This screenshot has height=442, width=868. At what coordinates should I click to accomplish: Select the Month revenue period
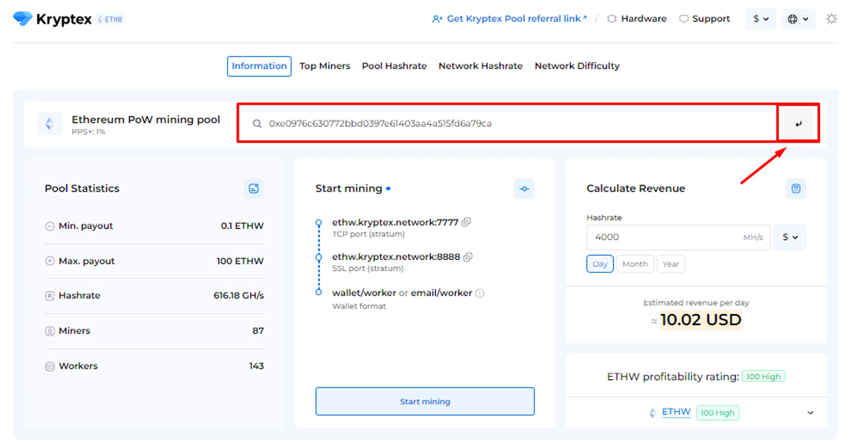635,264
